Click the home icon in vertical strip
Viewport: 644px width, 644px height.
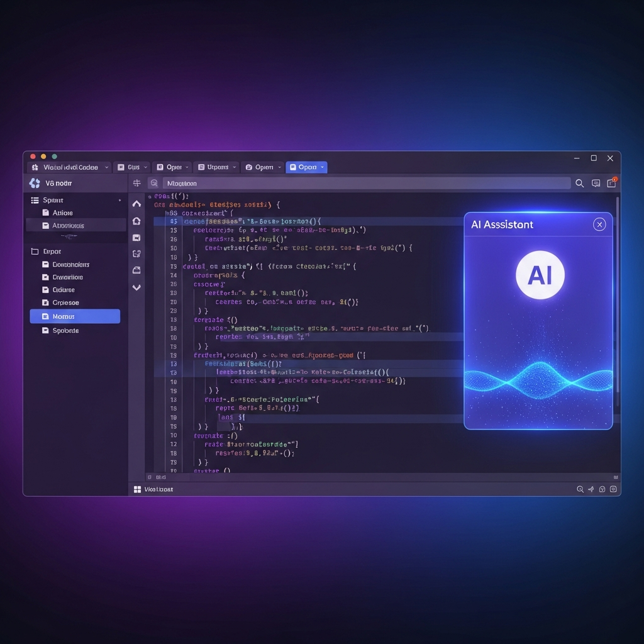[x=136, y=221]
